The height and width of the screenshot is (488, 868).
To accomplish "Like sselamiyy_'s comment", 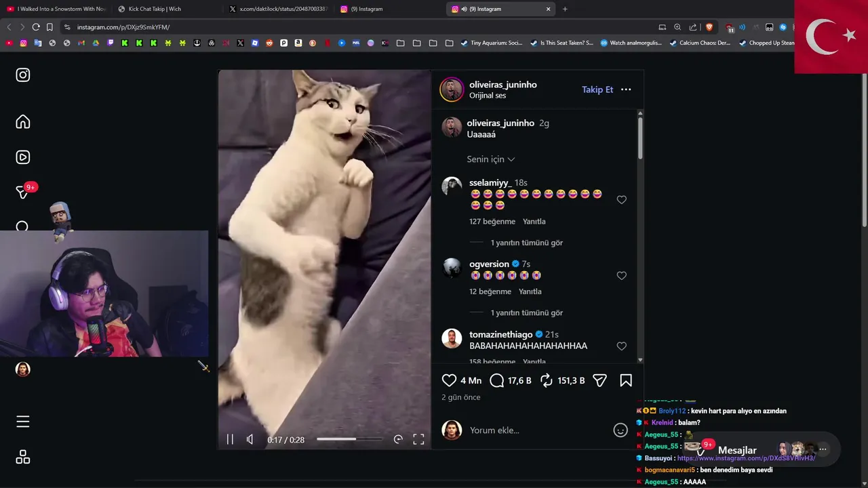I will pyautogui.click(x=622, y=200).
